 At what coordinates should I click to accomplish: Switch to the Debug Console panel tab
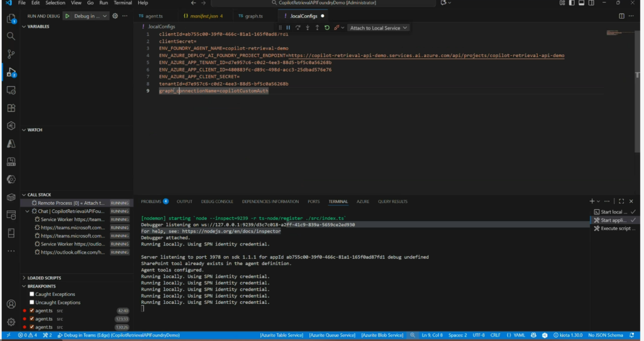tap(216, 202)
